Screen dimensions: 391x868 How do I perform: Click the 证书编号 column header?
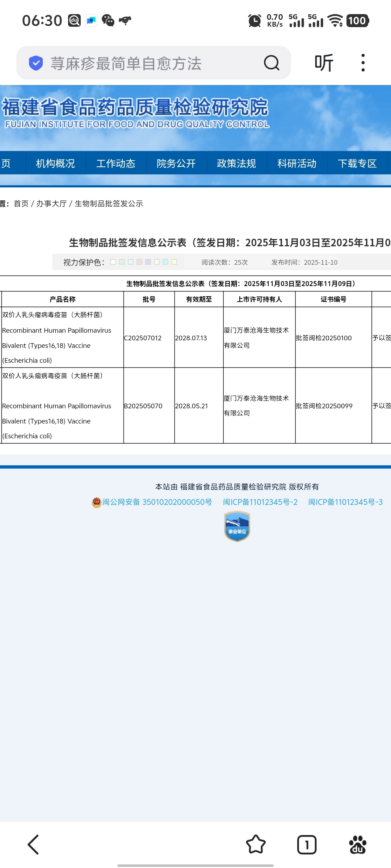point(333,299)
